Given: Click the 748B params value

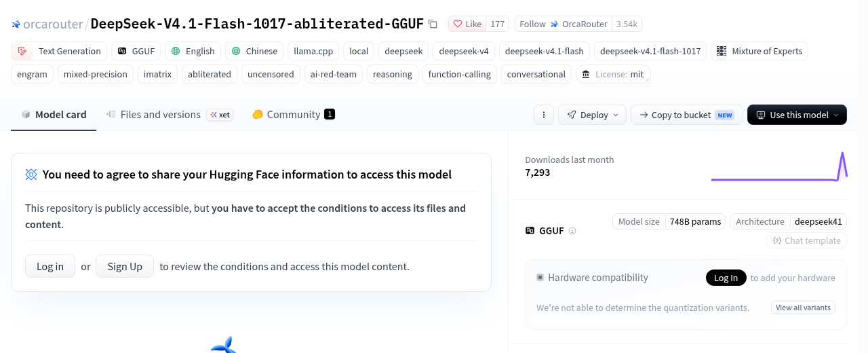Looking at the screenshot, I should pyautogui.click(x=695, y=221).
